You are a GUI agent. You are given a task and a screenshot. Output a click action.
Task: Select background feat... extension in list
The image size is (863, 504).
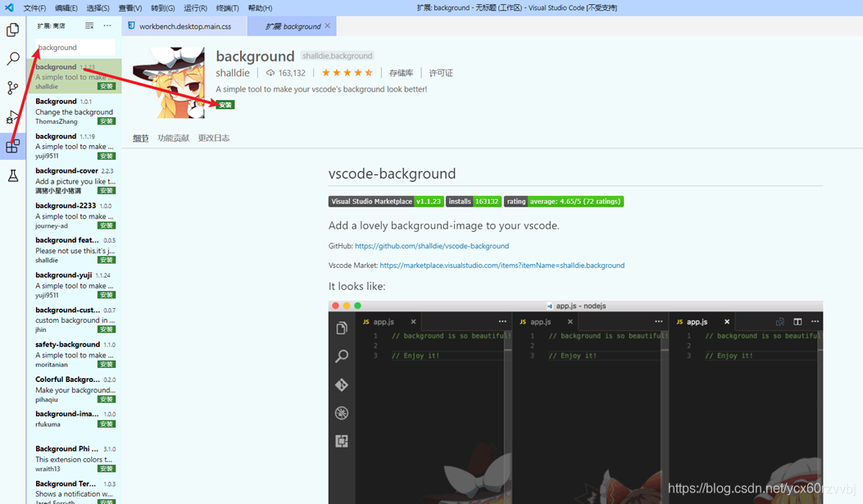[x=75, y=250]
